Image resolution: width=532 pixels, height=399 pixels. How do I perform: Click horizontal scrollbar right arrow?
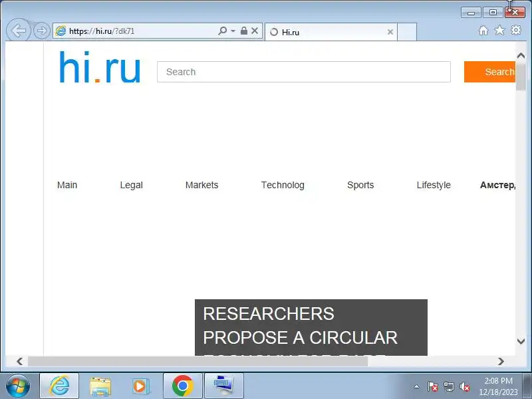coord(501,361)
